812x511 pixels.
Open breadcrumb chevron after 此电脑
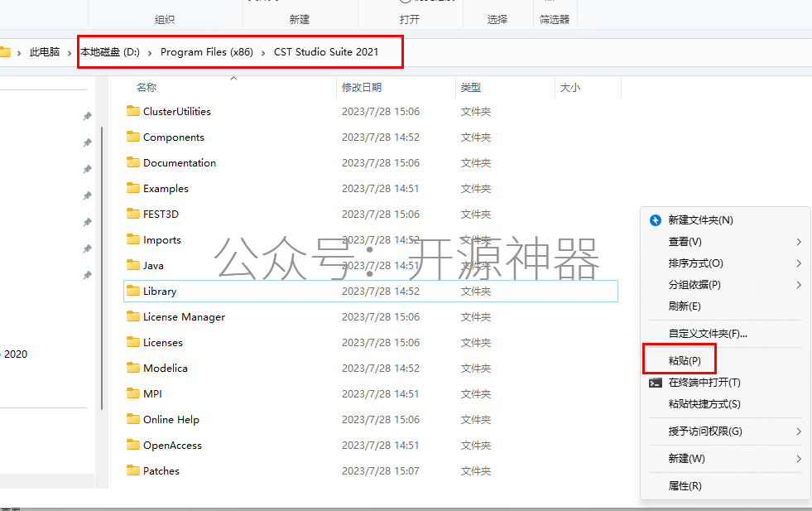[x=70, y=52]
